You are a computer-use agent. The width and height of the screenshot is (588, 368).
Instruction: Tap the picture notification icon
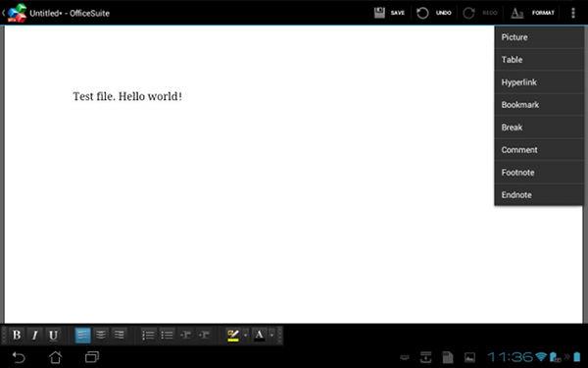point(469,357)
